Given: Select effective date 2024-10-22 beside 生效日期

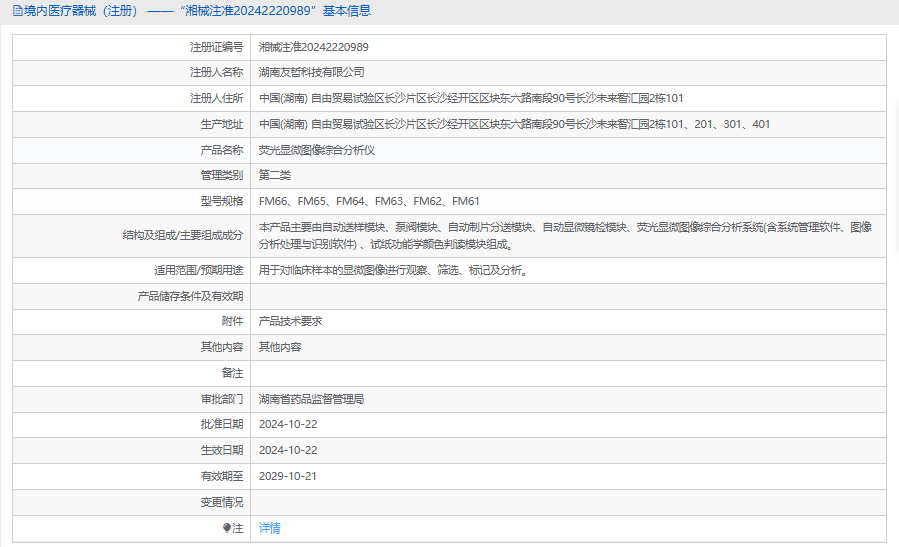Looking at the screenshot, I should pos(288,450).
